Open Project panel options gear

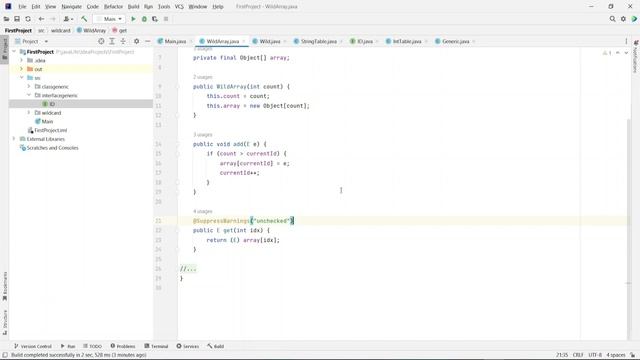click(137, 41)
